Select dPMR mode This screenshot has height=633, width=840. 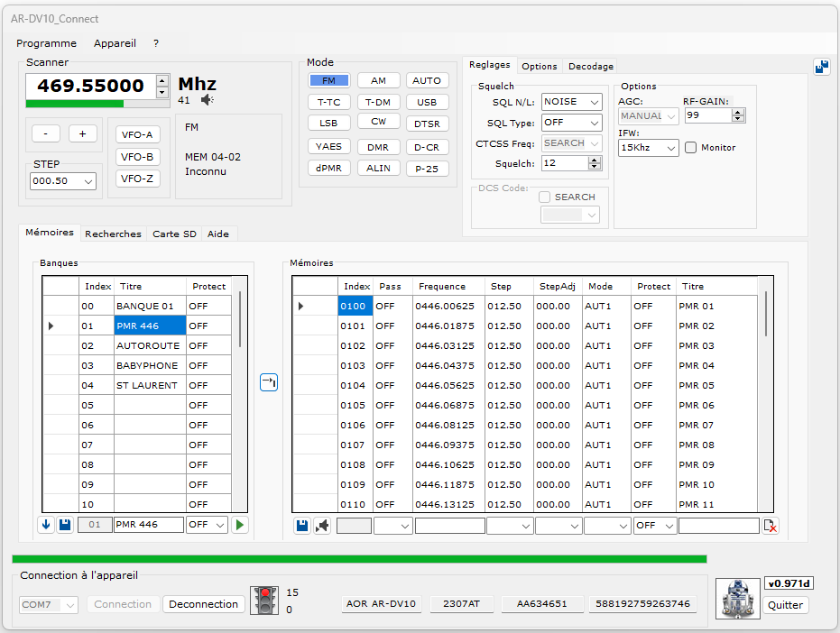[x=329, y=168]
